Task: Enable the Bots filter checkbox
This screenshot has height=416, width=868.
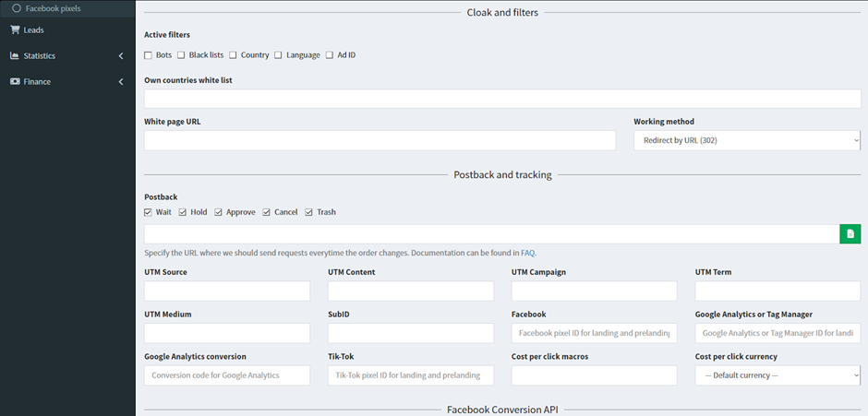Action: click(x=149, y=55)
